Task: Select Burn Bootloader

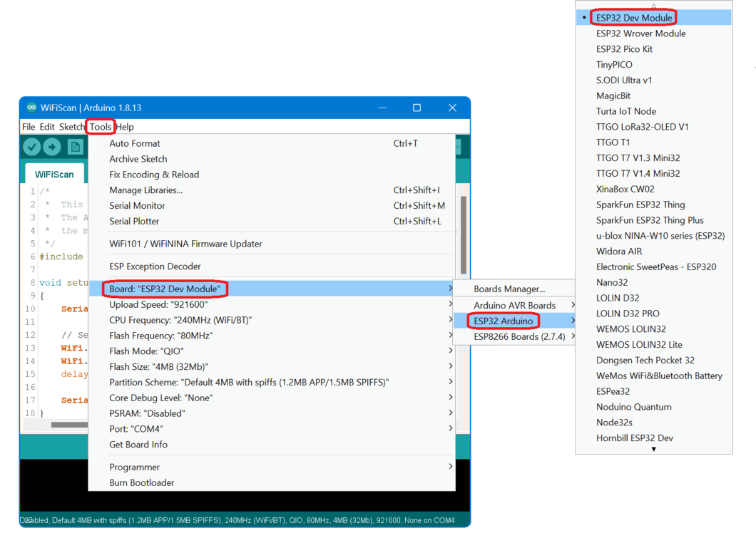Action: (x=272, y=482)
